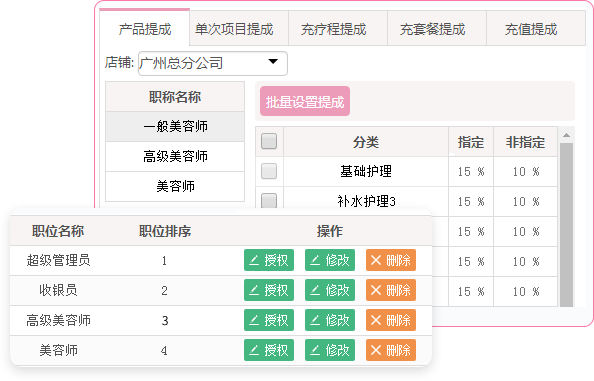Click 修改 button for 超级管理员
The width and height of the screenshot is (594, 381).
[330, 260]
